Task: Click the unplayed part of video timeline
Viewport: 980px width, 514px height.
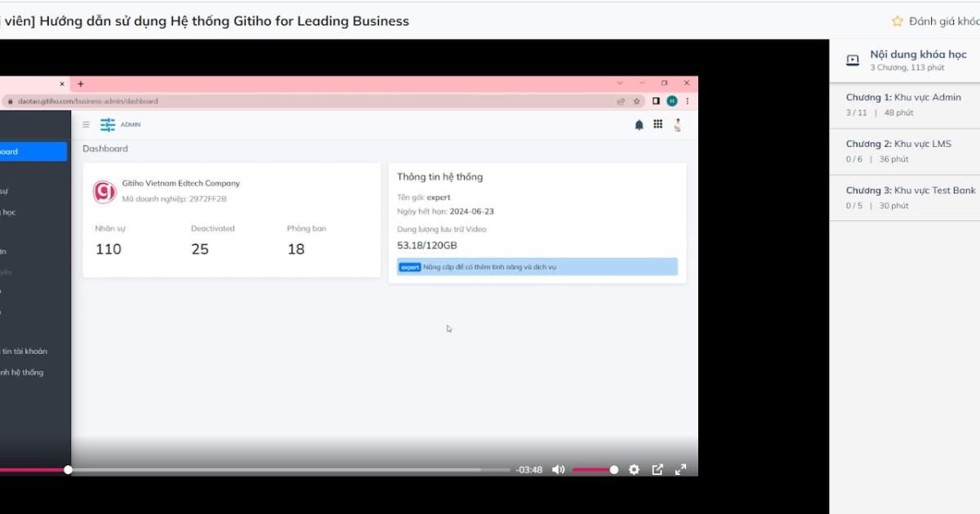Action: tap(290, 470)
